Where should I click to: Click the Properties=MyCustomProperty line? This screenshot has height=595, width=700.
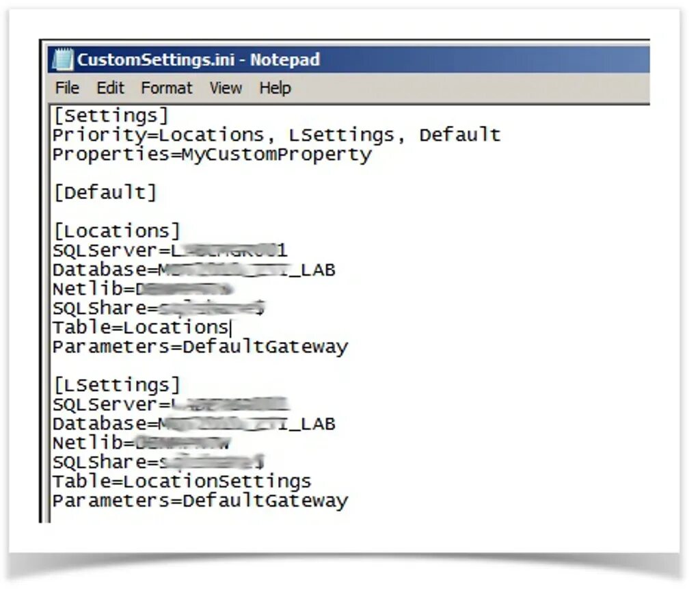tap(212, 155)
